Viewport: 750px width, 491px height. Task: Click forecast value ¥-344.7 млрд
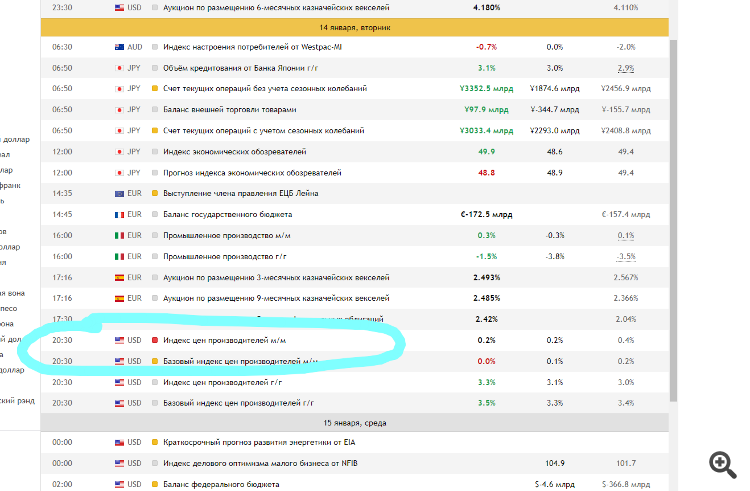(x=555, y=109)
